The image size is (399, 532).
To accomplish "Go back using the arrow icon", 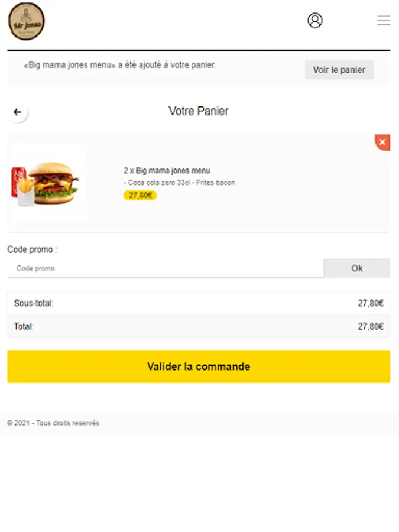I will pyautogui.click(x=18, y=112).
